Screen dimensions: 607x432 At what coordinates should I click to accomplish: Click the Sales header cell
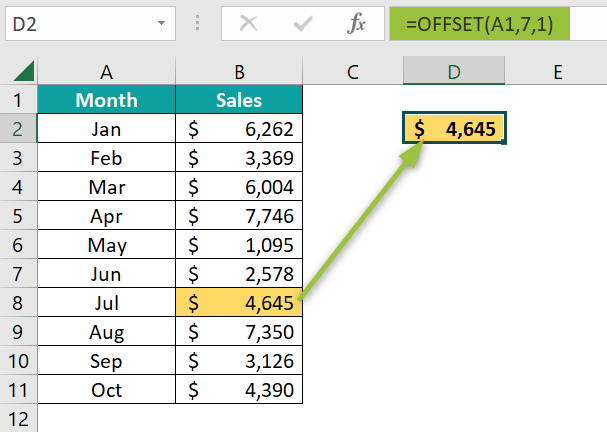click(239, 100)
